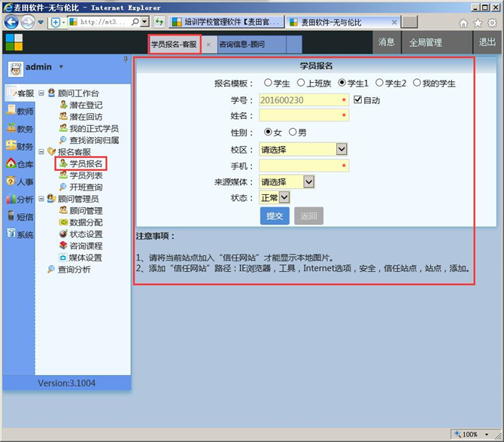This screenshot has height=442, width=504.
Task: Open the 教师 sidebar module
Action: pos(20,111)
